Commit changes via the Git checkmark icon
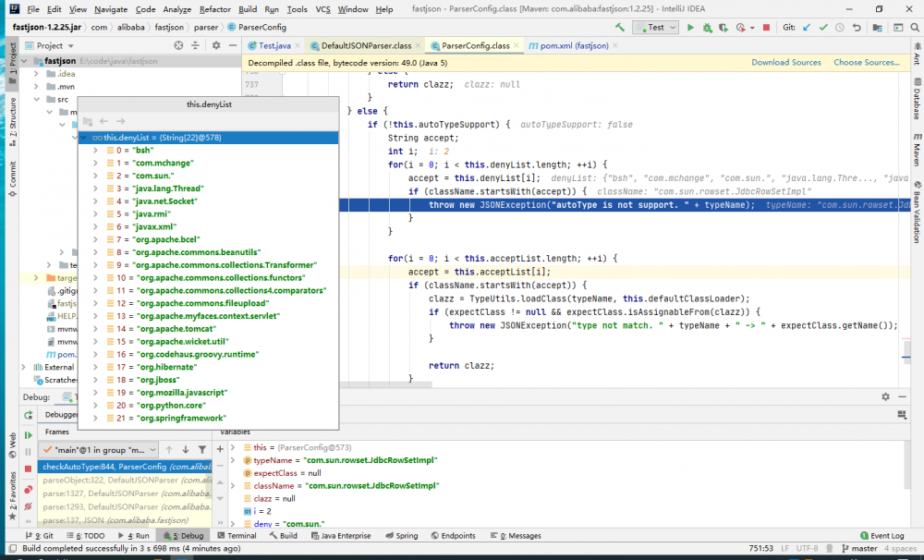 823,28
